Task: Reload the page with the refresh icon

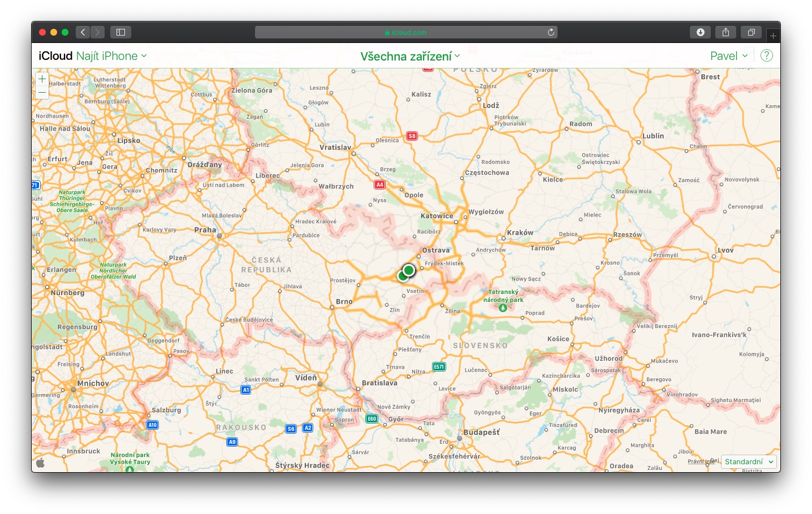Action: pyautogui.click(x=551, y=32)
